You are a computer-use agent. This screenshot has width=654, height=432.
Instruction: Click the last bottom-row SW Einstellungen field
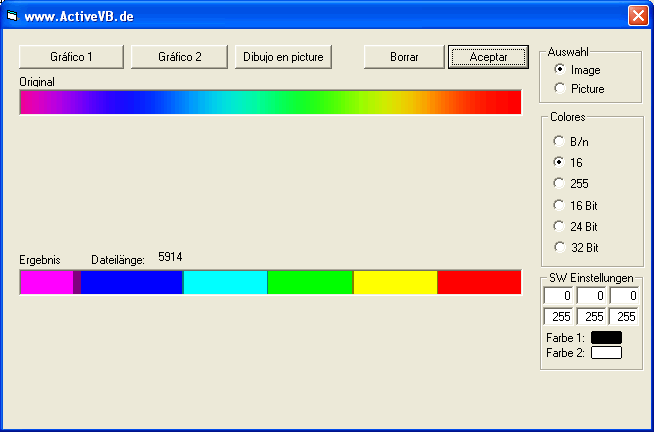point(624,317)
